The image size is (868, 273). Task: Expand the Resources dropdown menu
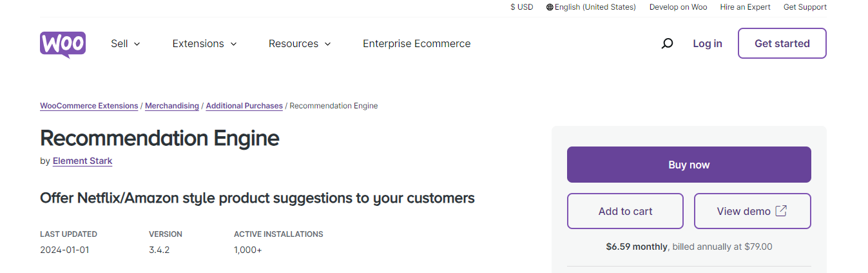pos(300,44)
